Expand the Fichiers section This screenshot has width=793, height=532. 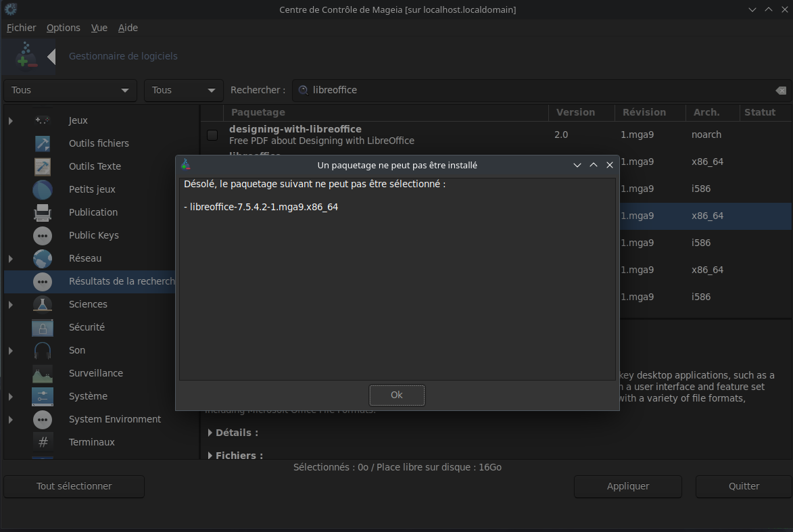click(210, 456)
